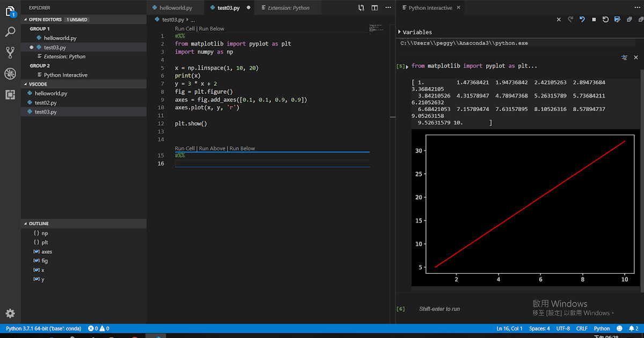Open helloworld.py in VSCODE folder
The image size is (644, 338).
pyautogui.click(x=83, y=93)
